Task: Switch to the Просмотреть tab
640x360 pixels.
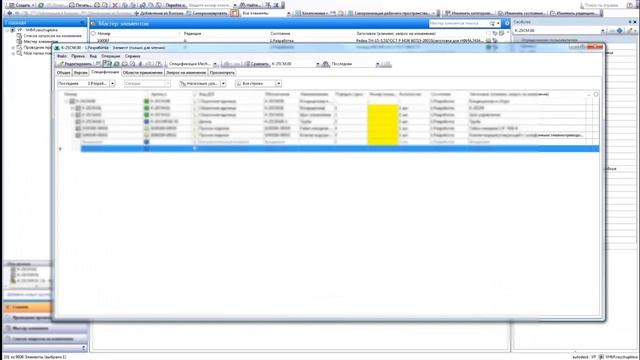Action: (222, 73)
